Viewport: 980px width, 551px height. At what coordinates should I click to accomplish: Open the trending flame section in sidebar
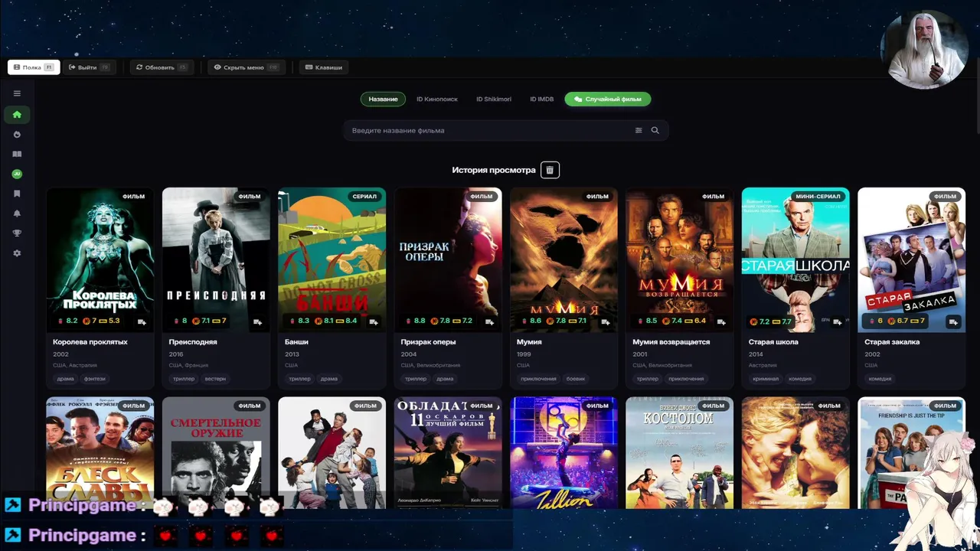pyautogui.click(x=17, y=135)
